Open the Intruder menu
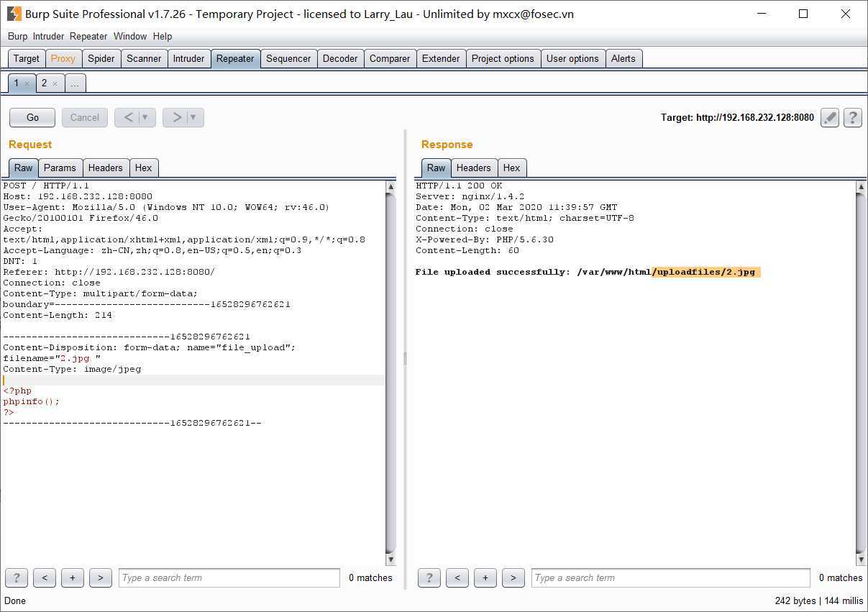The image size is (868, 612). 48,36
